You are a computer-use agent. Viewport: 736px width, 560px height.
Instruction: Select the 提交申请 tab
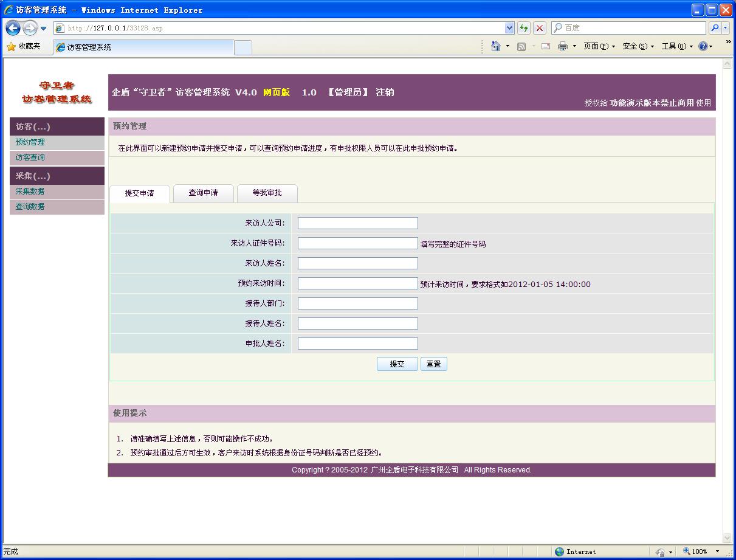point(140,193)
